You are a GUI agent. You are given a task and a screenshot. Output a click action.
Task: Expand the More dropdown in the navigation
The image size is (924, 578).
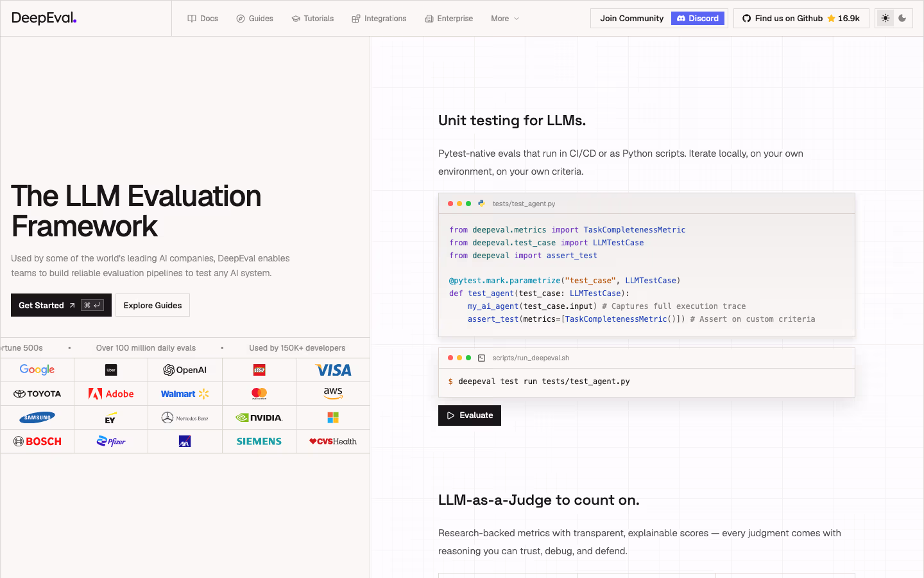tap(505, 19)
